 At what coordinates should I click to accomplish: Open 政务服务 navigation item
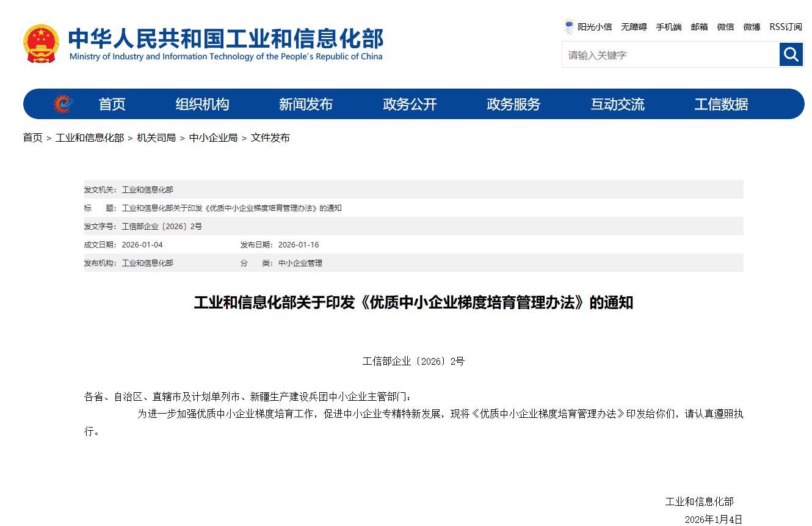[513, 104]
